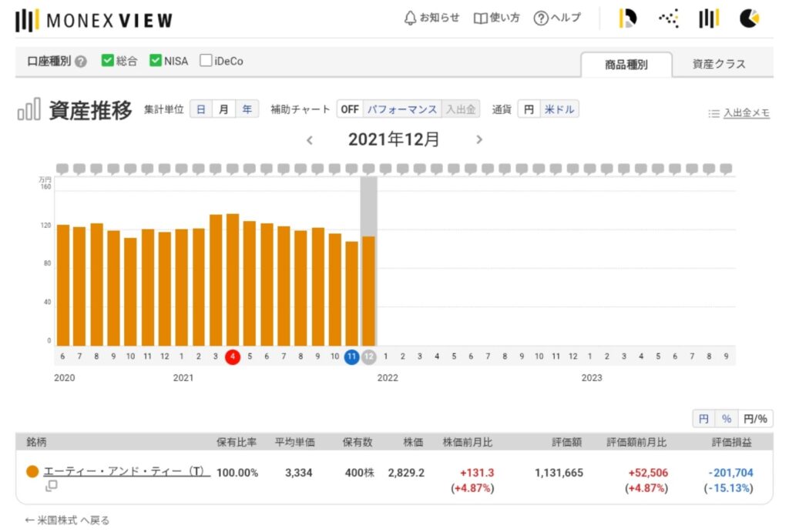This screenshot has height=532, width=789.
Task: Show table values in 円/%
Action: point(755,419)
